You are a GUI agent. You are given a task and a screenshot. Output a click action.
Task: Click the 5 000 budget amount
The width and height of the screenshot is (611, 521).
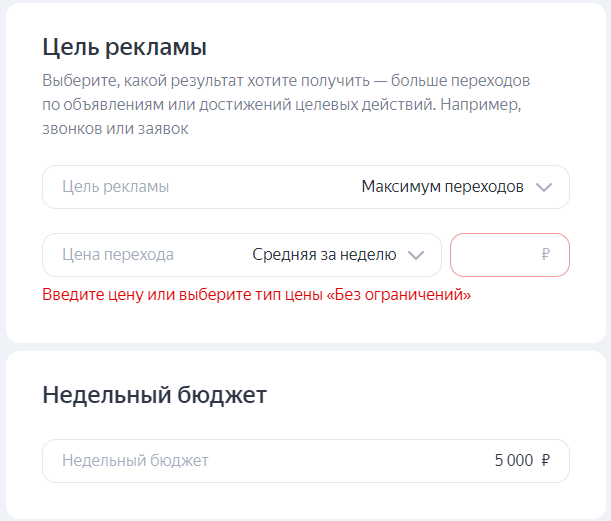tap(514, 461)
